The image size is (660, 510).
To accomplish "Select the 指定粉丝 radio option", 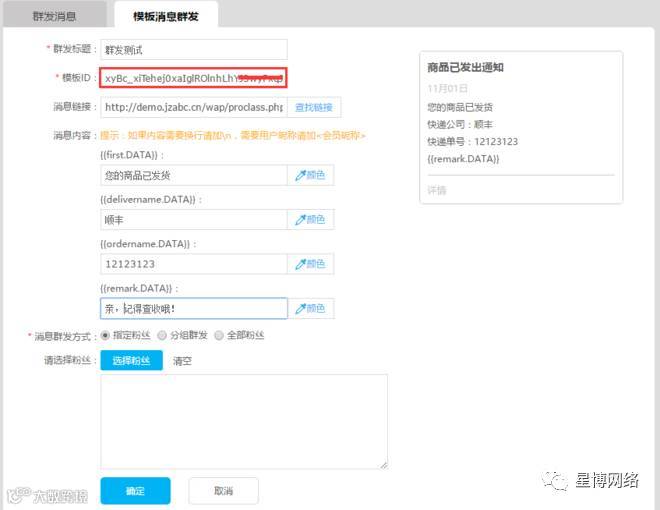I will (x=105, y=335).
